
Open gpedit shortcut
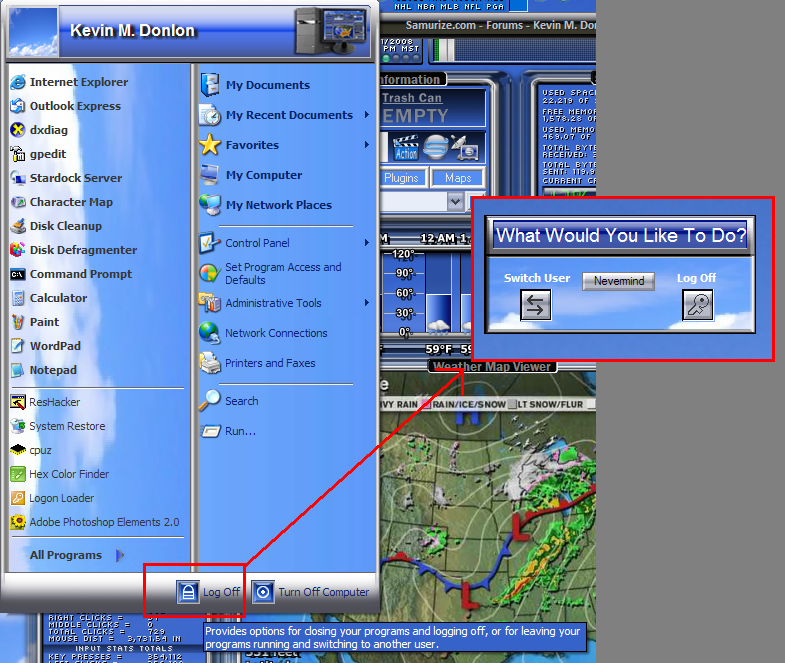(x=38, y=154)
